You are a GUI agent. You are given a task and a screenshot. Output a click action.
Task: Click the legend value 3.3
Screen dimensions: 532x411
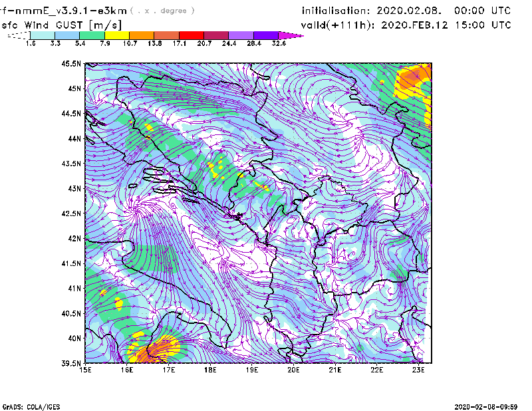tap(55, 43)
